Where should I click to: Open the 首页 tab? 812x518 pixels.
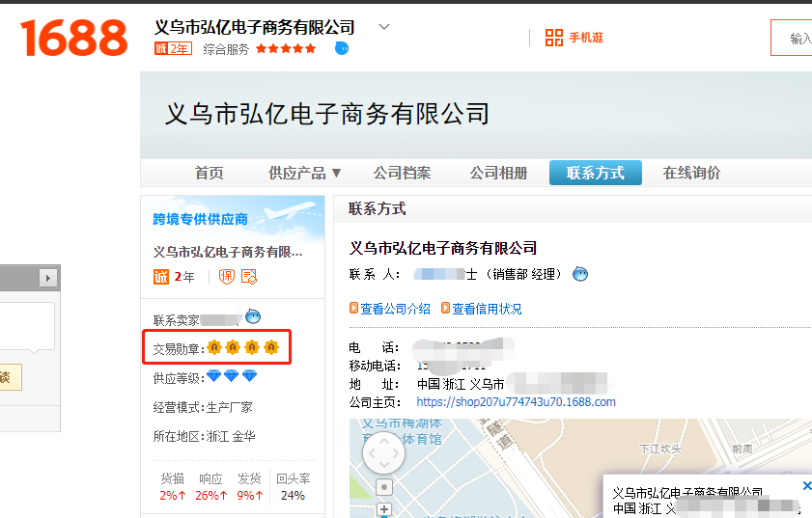210,173
